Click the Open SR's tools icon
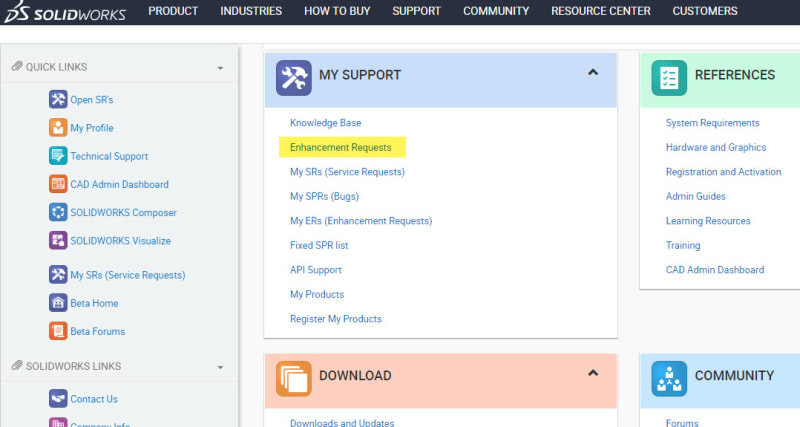The image size is (800, 427). coord(58,99)
